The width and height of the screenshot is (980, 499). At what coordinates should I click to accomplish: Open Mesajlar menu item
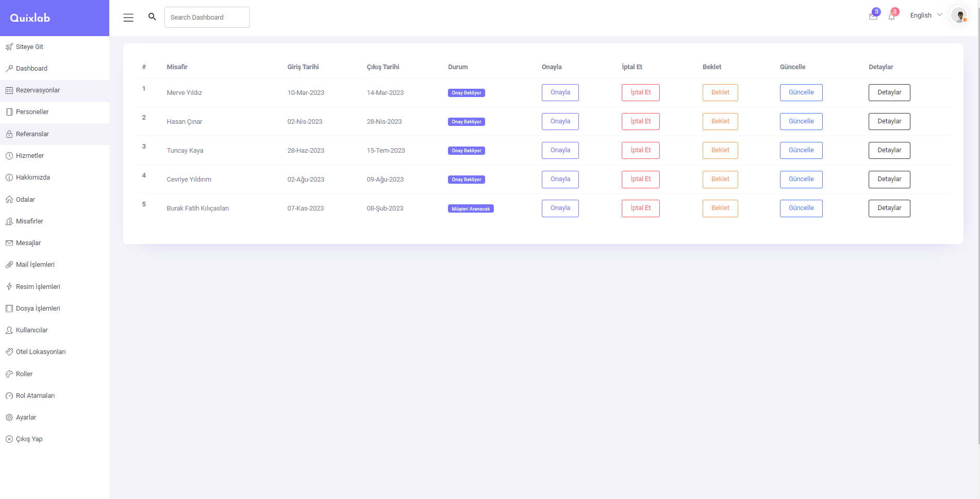(x=55, y=243)
